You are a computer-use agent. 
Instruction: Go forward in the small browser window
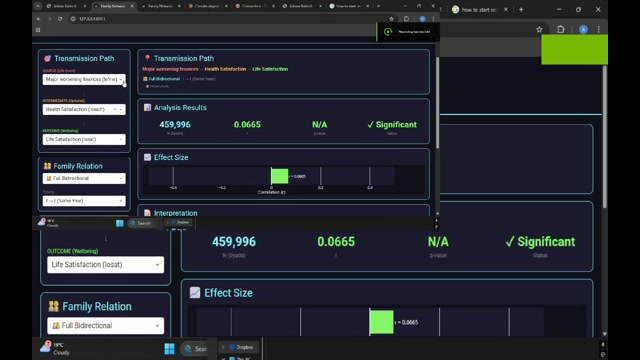[49, 19]
